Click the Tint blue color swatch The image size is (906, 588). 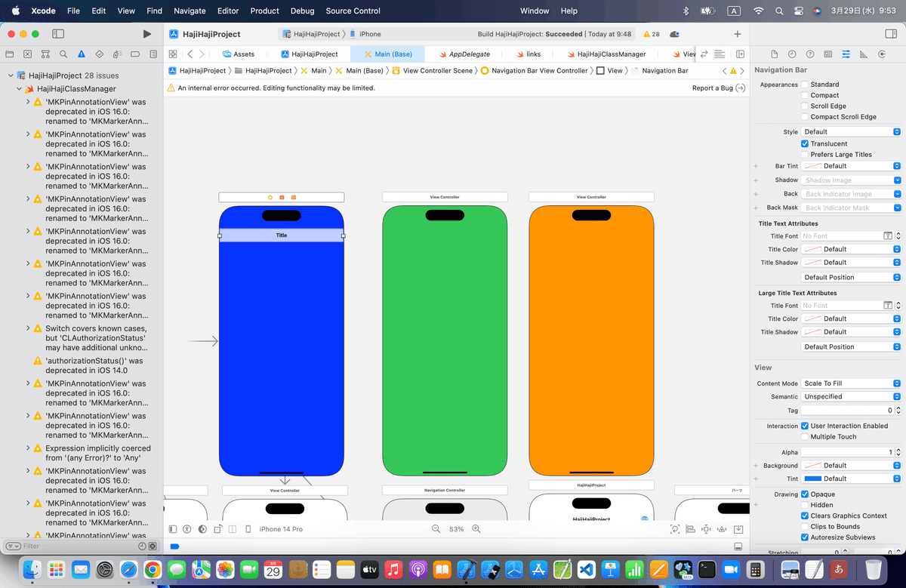point(812,479)
